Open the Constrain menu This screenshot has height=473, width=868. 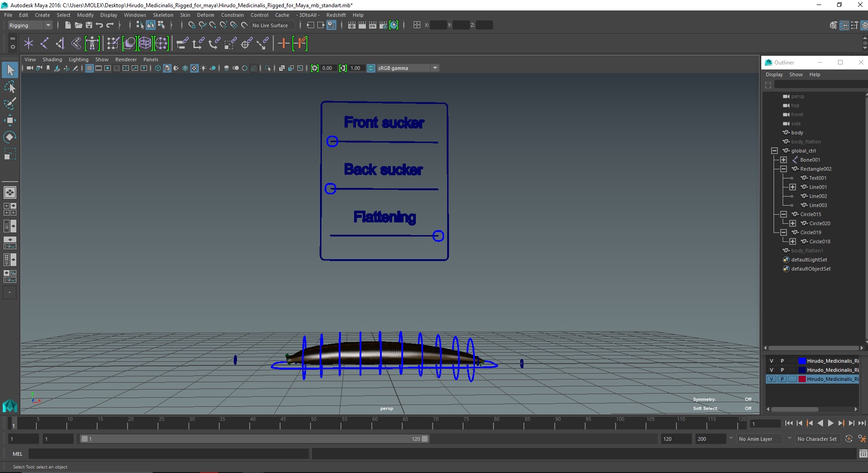tap(232, 15)
